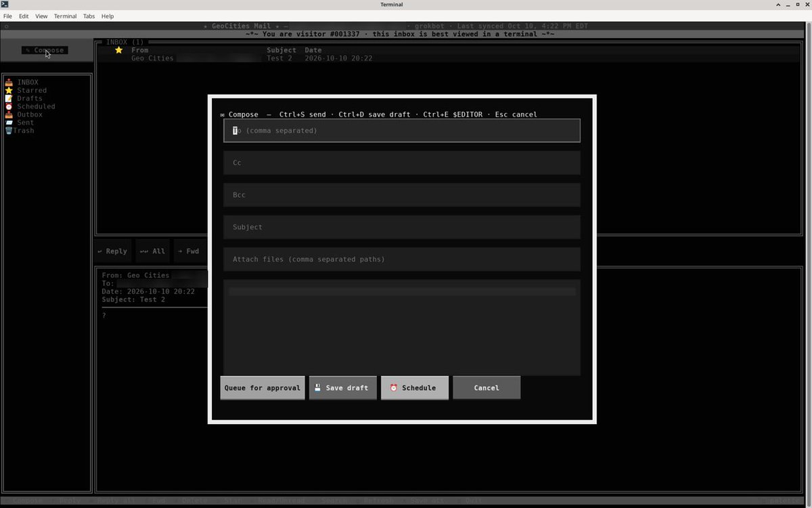Focus the Attach files path field

pos(402,259)
